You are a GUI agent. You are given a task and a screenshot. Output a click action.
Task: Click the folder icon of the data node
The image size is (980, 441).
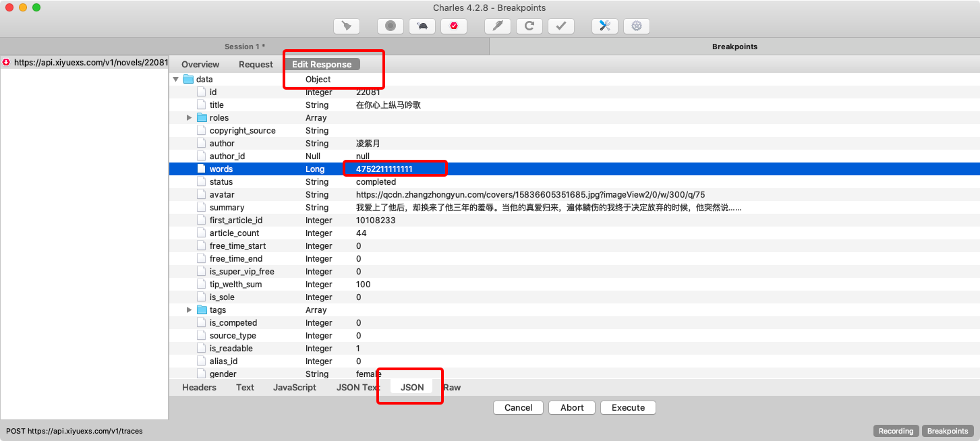click(189, 80)
